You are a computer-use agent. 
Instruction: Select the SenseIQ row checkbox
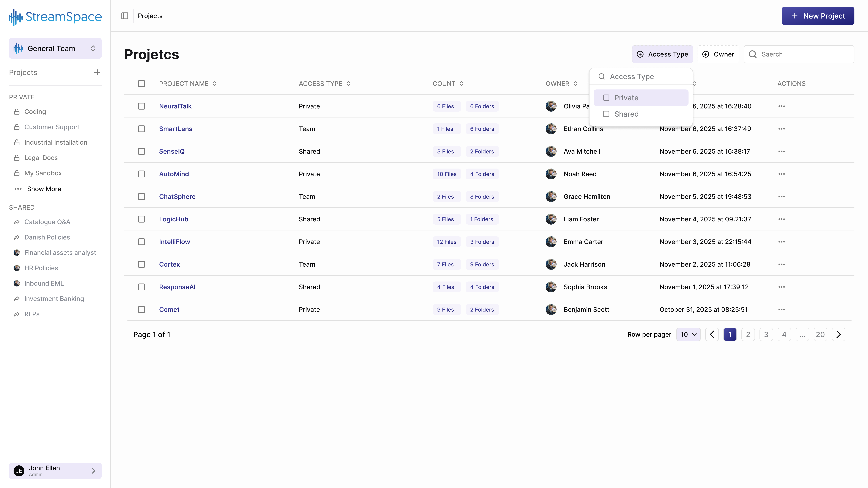coord(141,151)
